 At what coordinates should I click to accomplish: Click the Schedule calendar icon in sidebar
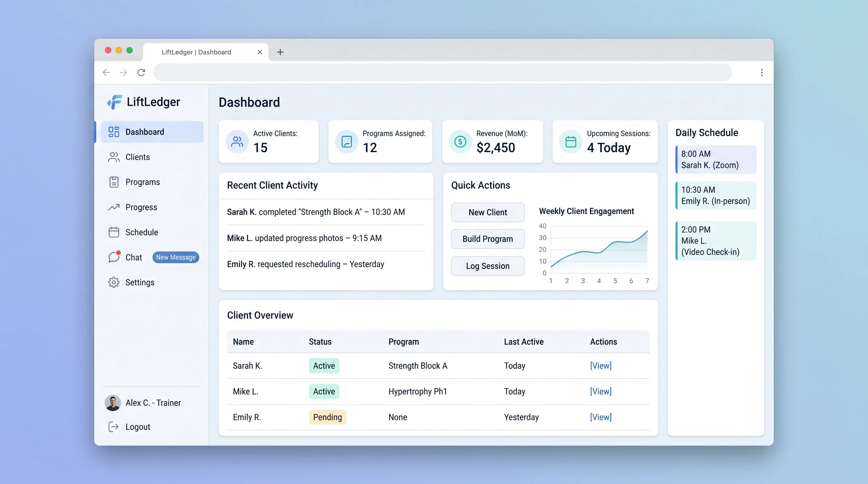click(114, 232)
